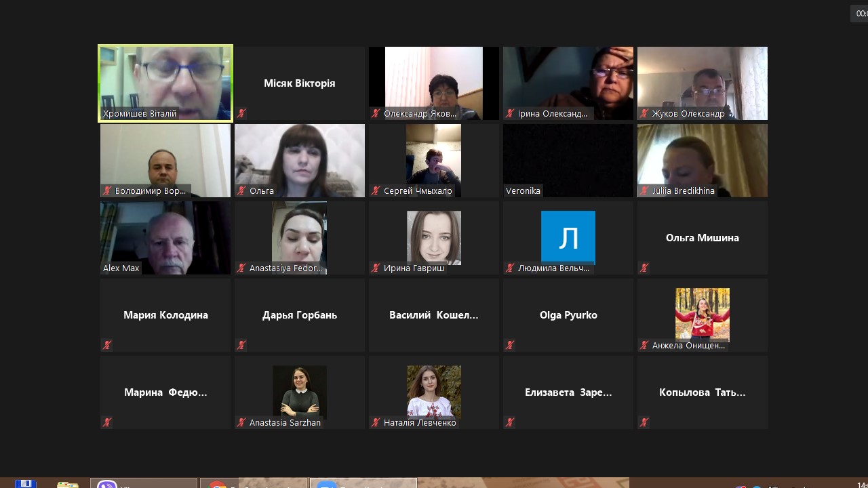Click the muted mic icon in Olga Pyurko's tile
Image resolution: width=868 pixels, height=488 pixels.
[x=510, y=346]
